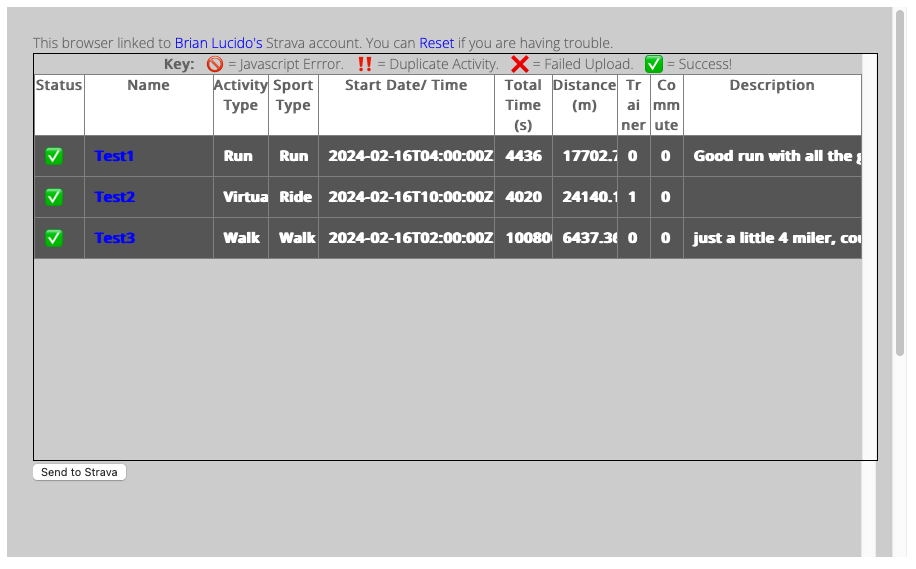
Task: Open the Test1 activity link
Action: (114, 156)
